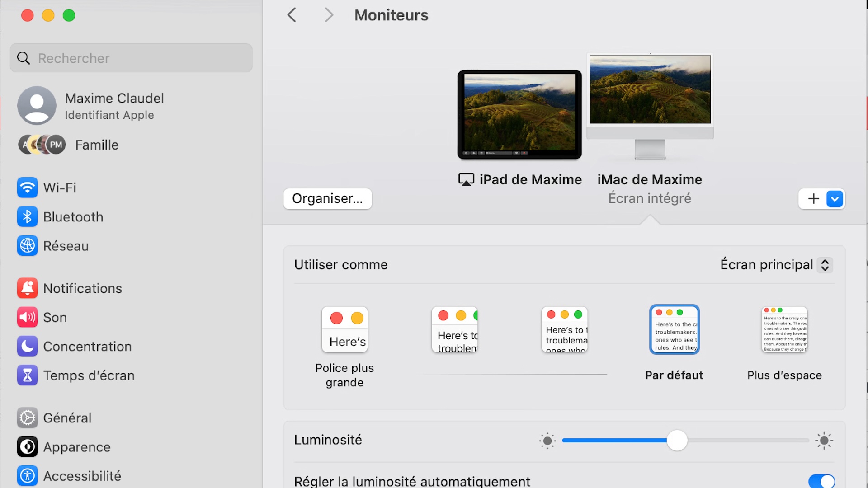Screen dimensions: 868x488
Task: Click the plus icon to add display
Action: tap(813, 199)
